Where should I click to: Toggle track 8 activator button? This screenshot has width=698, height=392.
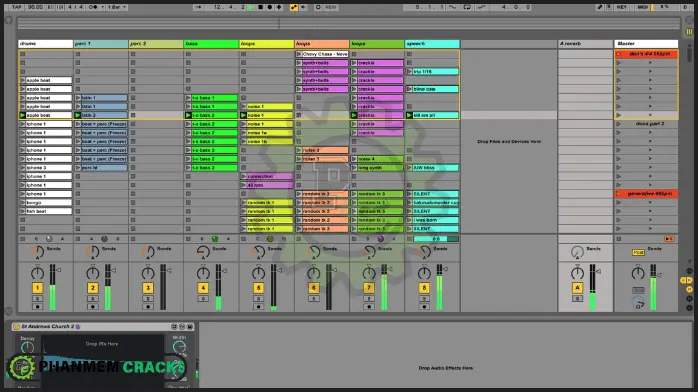424,288
